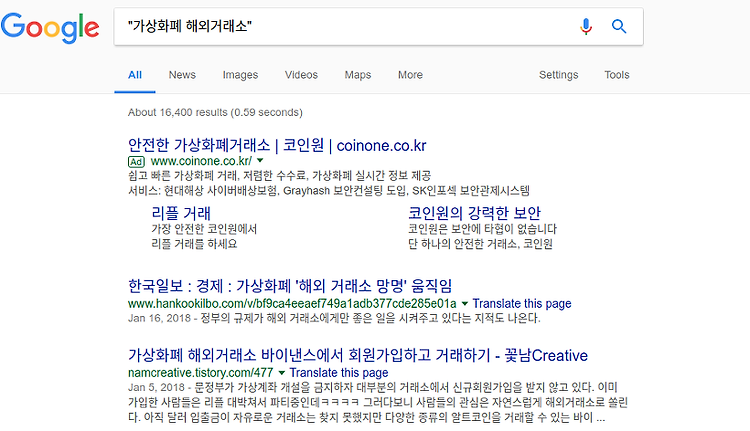Screen dimensions: 750x431
Task: Click the namcreative.tistory.com/477 green URL
Action: point(200,373)
